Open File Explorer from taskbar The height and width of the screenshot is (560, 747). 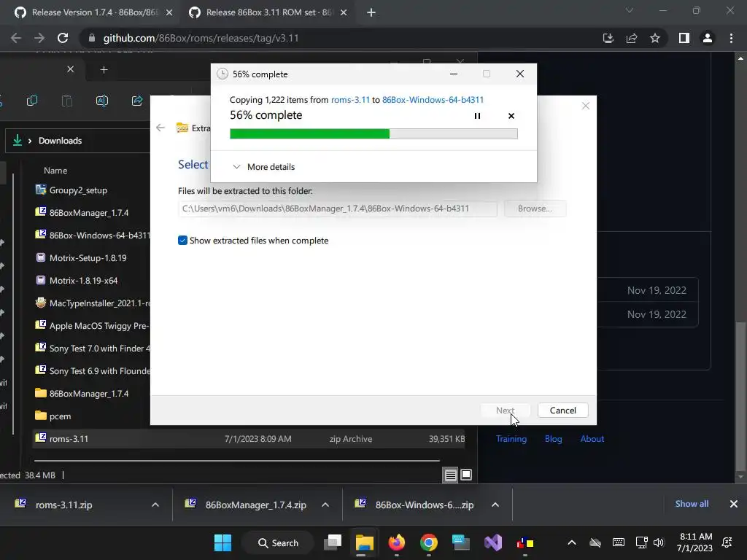point(365,542)
